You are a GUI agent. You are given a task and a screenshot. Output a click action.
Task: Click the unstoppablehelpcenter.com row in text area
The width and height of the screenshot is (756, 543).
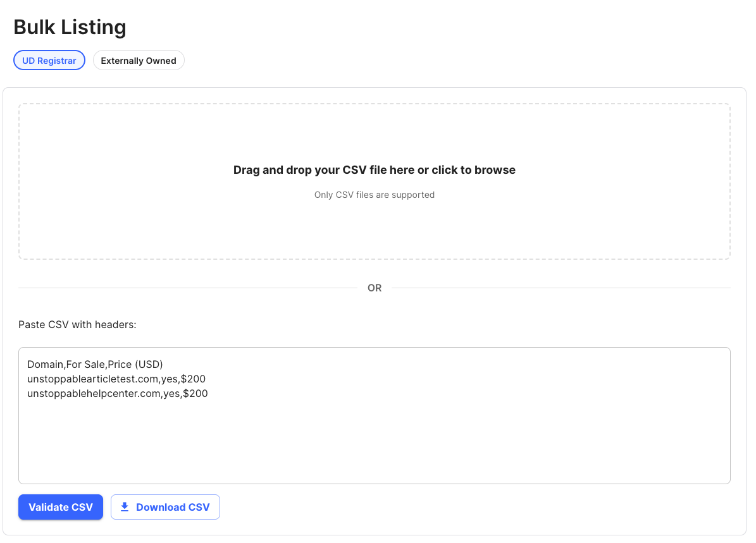pyautogui.click(x=95, y=393)
